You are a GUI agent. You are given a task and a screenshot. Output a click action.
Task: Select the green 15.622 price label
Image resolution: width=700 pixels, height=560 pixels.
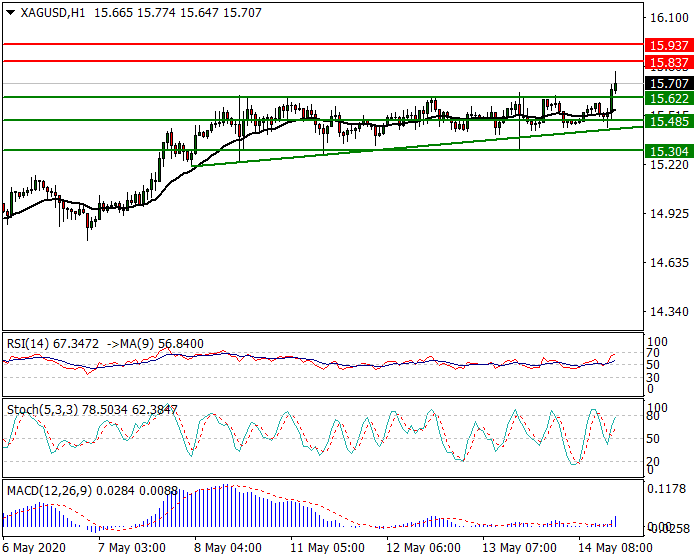tap(669, 98)
